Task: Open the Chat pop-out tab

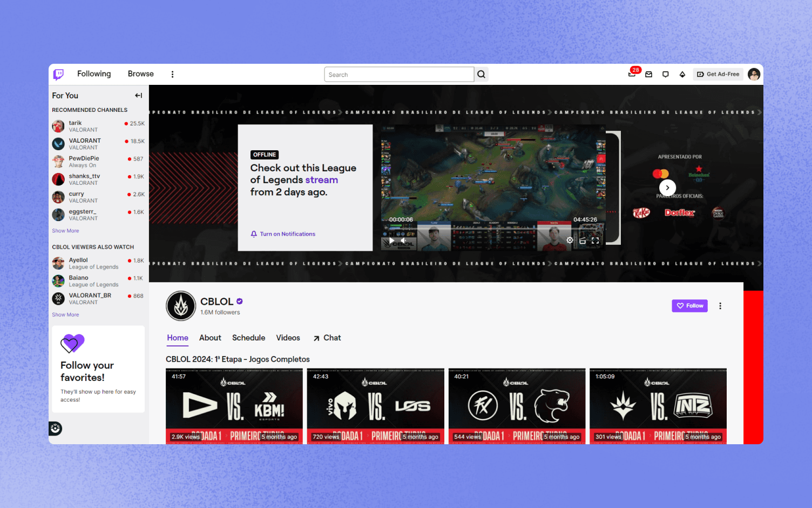Action: [327, 338]
